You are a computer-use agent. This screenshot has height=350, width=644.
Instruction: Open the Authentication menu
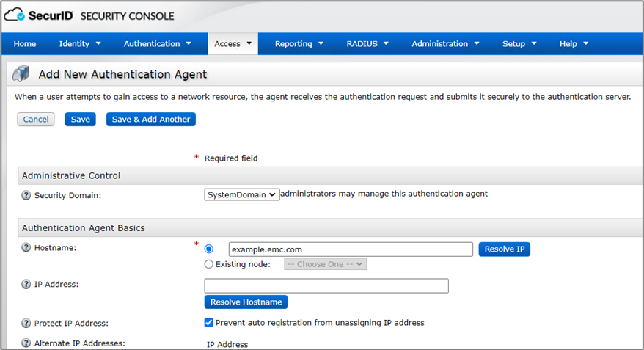157,44
